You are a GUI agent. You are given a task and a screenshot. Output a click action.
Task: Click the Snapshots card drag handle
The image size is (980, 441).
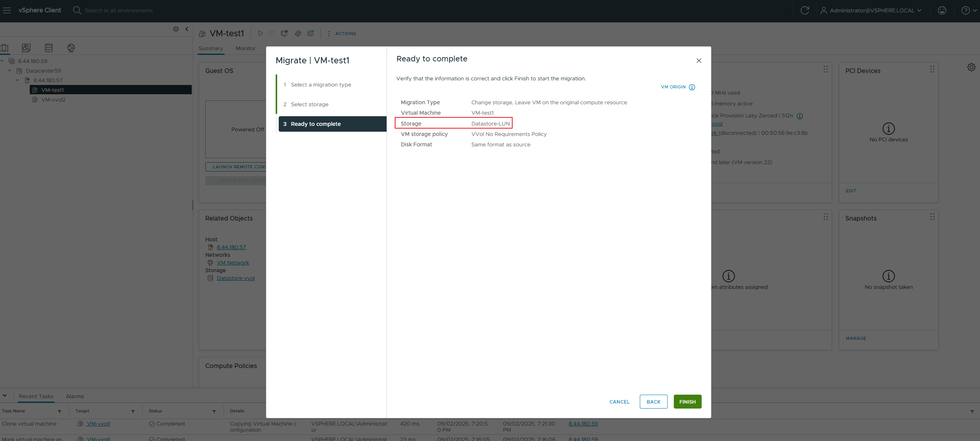click(932, 217)
